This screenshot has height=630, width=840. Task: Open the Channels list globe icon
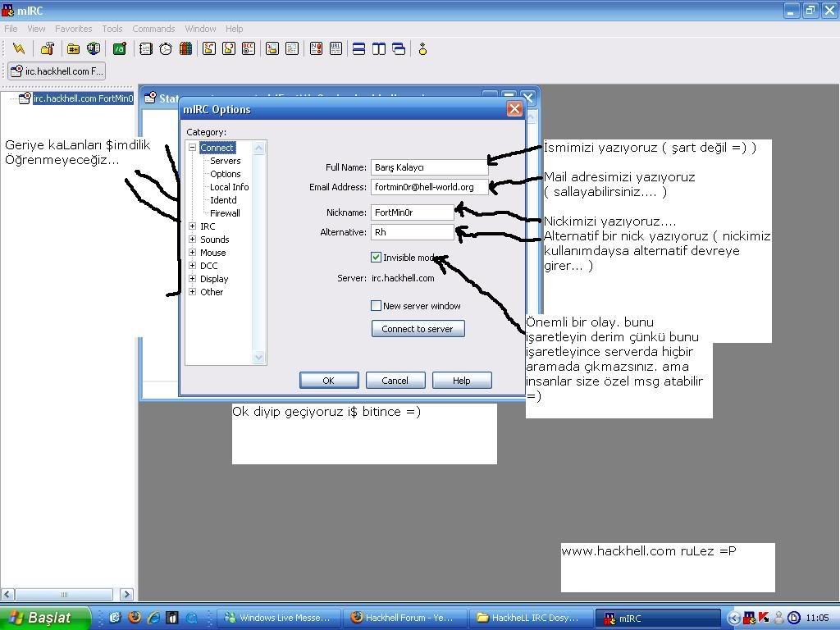pyautogui.click(x=94, y=48)
